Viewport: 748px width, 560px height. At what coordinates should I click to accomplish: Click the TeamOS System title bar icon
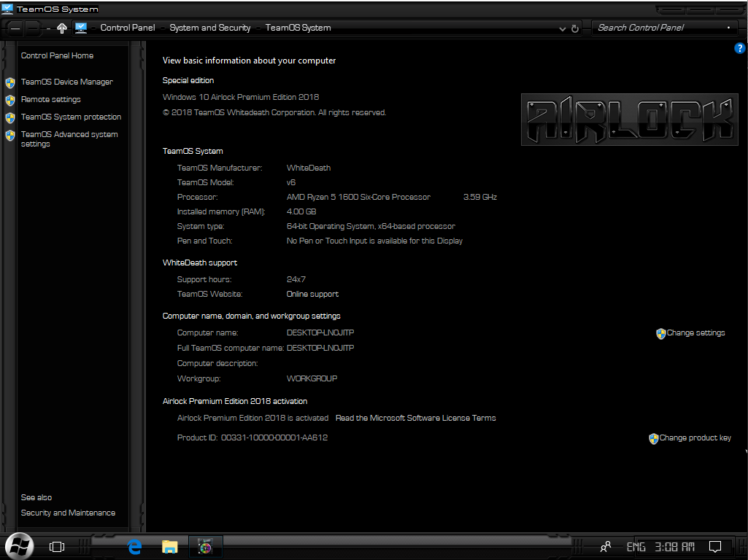tap(7, 9)
